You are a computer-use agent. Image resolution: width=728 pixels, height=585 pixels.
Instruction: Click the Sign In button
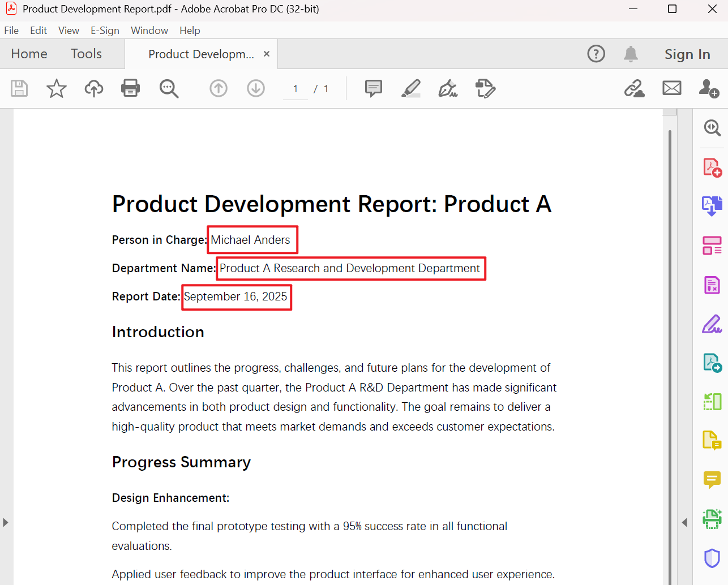point(687,54)
